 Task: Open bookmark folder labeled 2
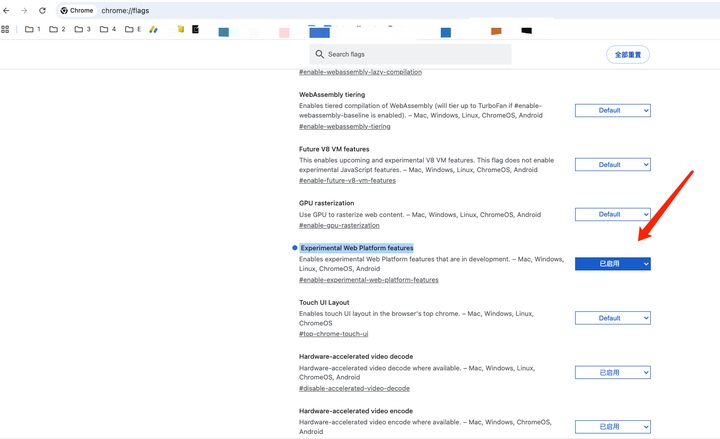(58, 30)
